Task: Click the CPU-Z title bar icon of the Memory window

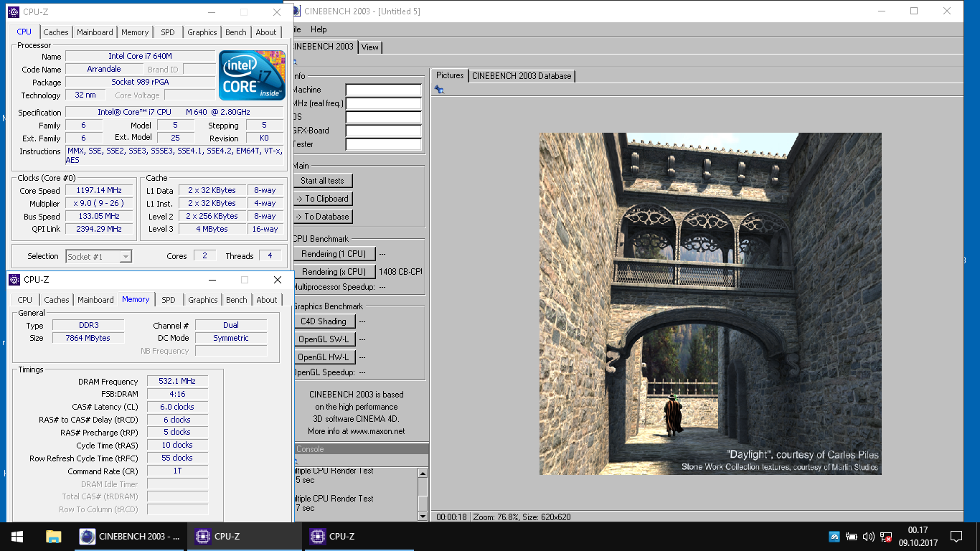Action: pos(14,280)
